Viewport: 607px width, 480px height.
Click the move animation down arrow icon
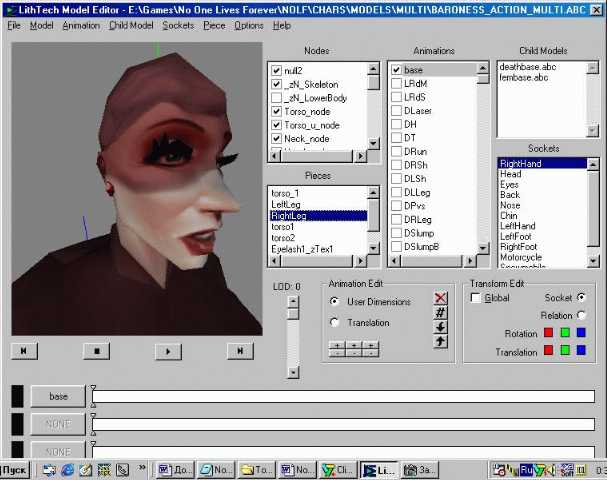point(440,327)
